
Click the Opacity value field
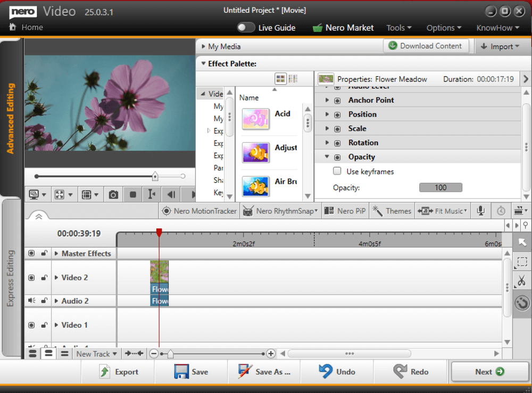click(x=440, y=187)
